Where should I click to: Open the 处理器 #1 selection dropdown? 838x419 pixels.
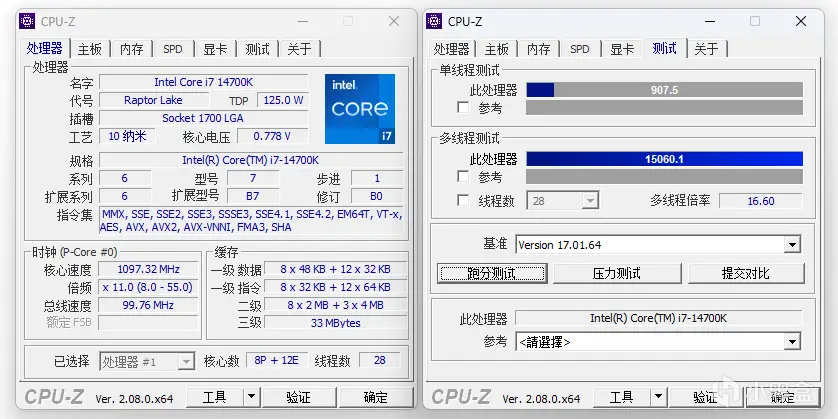pyautogui.click(x=146, y=362)
